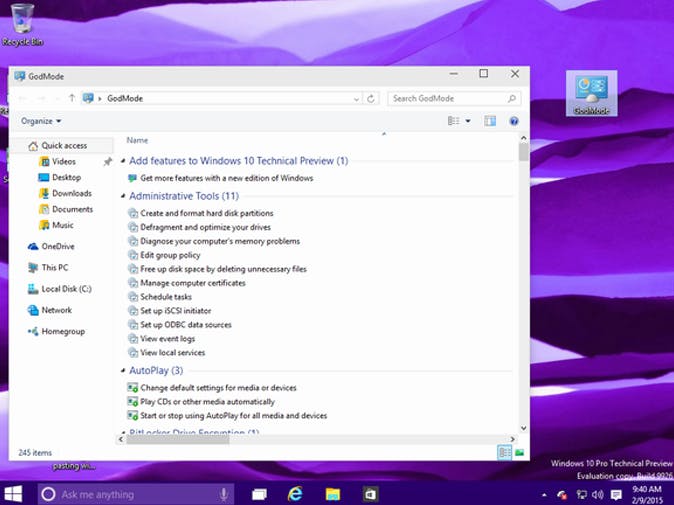
Task: Open the Store taskbar icon
Action: (x=370, y=495)
